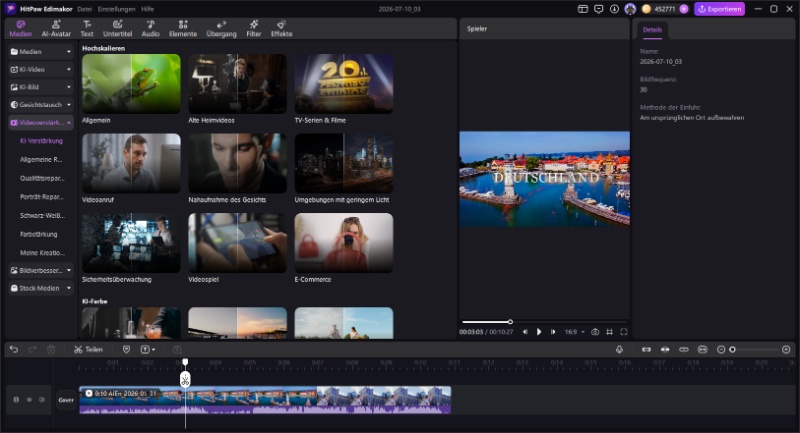Expand the KI-Video sidebar section
Image resolution: width=800 pixels, height=433 pixels.
pyautogui.click(x=41, y=69)
